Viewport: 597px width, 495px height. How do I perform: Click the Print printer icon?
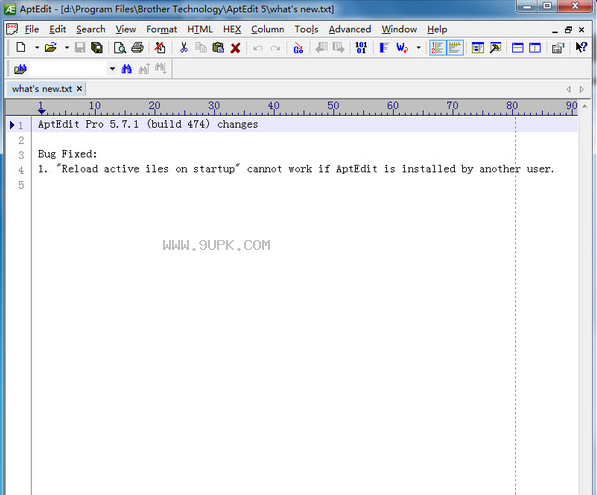[137, 48]
